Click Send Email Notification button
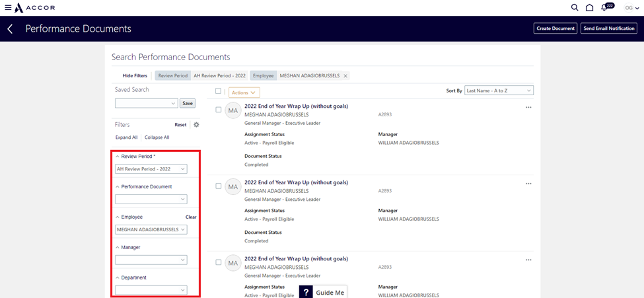This screenshot has width=644, height=298. click(x=609, y=28)
